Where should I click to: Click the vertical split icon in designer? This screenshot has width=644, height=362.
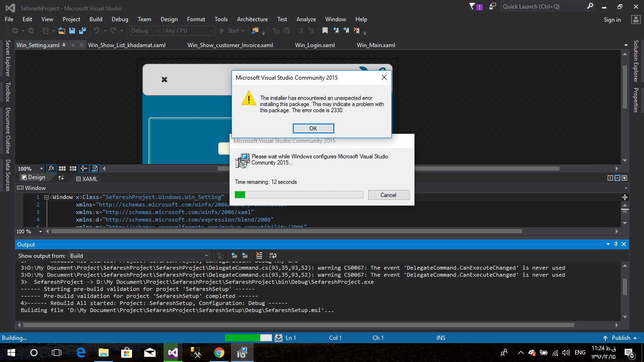point(611,178)
